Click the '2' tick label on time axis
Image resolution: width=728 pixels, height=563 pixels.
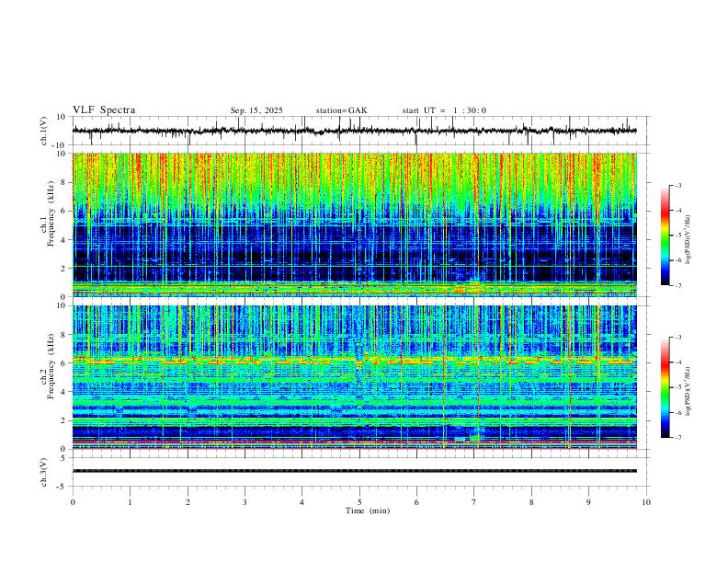[188, 502]
